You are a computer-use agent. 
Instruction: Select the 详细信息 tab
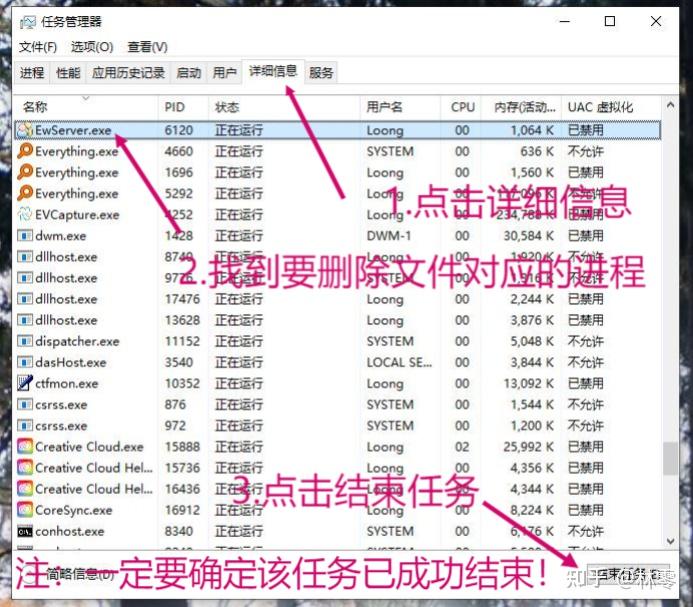click(x=273, y=71)
